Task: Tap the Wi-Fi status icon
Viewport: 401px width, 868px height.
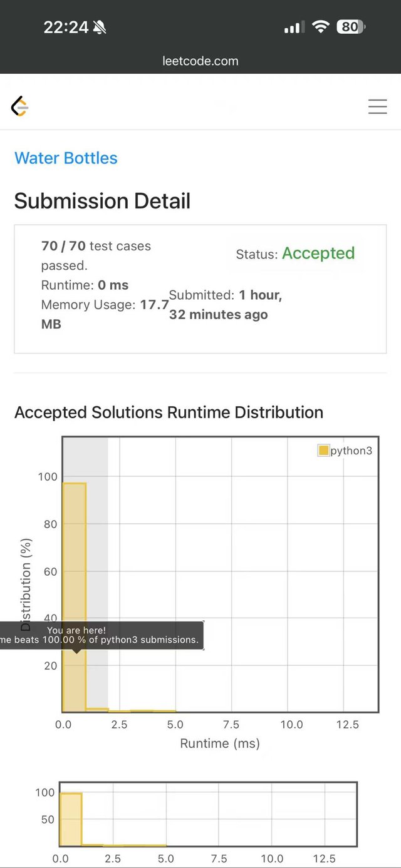Action: pos(321,27)
